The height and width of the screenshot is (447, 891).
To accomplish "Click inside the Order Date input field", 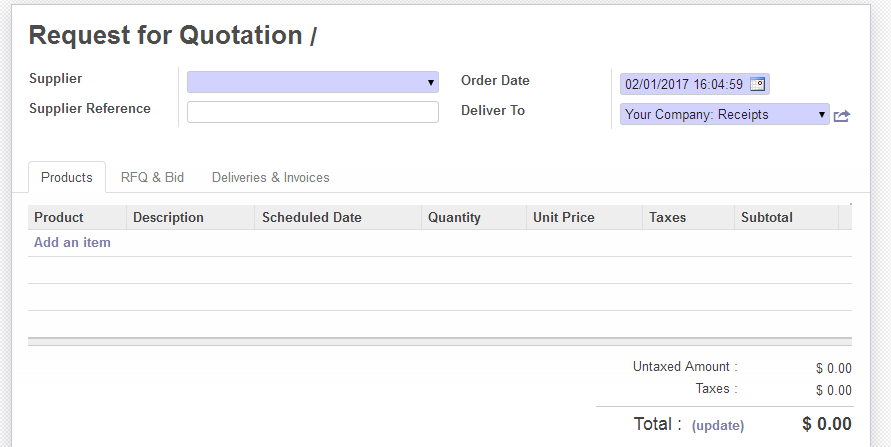I will point(684,84).
